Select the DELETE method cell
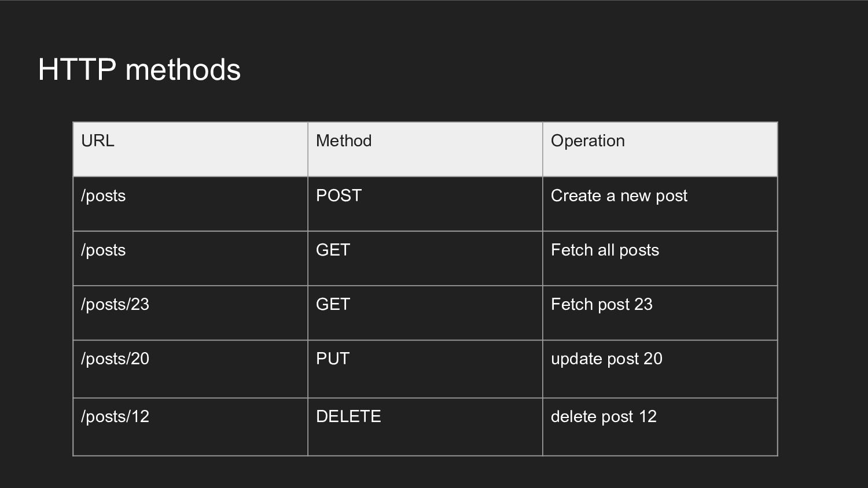Viewport: 868px width, 488px height. tap(425, 426)
